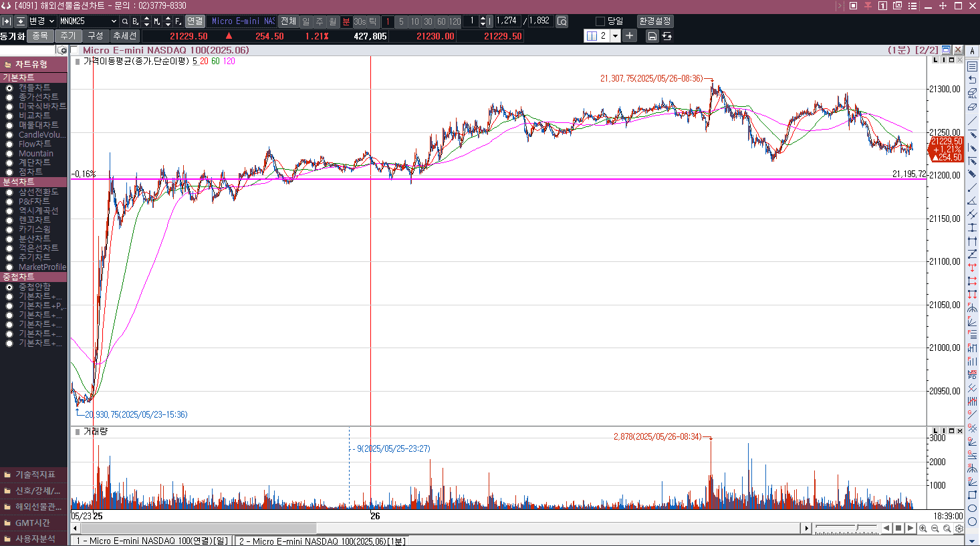Open the chart layout split dropdown
Viewport: 980px width, 546px height.
(x=616, y=36)
